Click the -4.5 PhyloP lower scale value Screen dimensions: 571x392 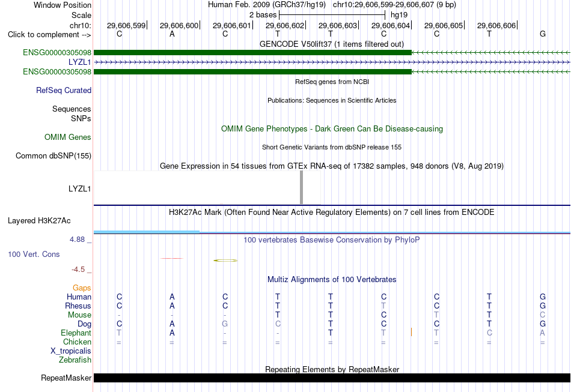(78, 270)
